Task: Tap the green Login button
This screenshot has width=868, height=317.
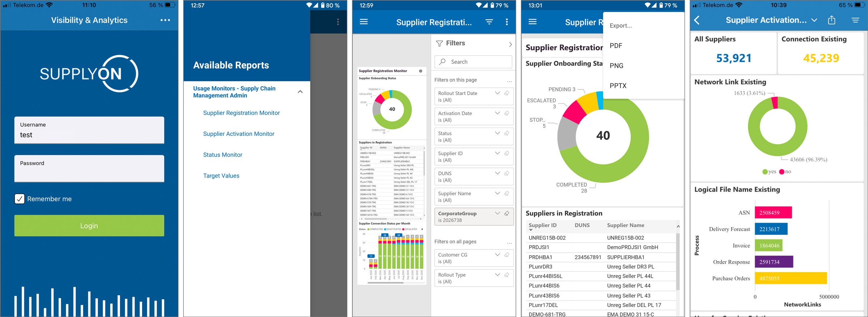Action: pyautogui.click(x=89, y=226)
